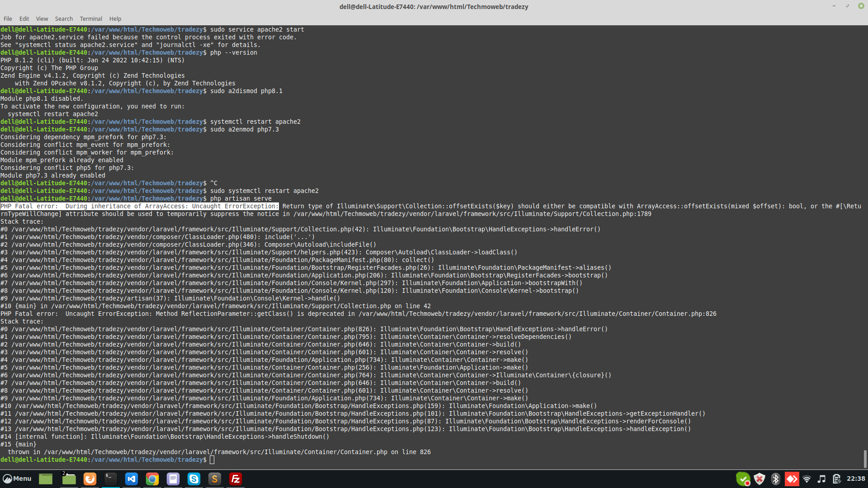
Task: Click 'Considering dependency mpm_prefork for php7.3' line
Action: pos(83,137)
